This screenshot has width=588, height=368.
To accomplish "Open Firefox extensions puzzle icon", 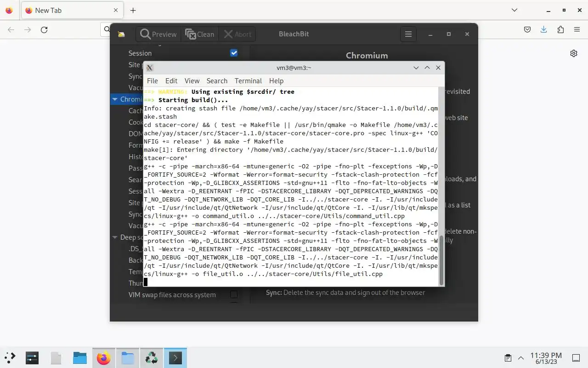I will (x=560, y=29).
